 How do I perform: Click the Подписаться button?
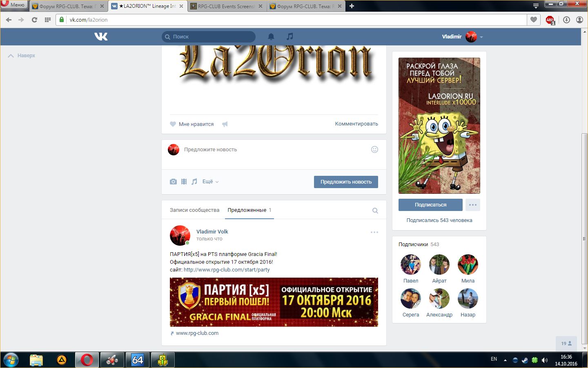[x=430, y=205]
